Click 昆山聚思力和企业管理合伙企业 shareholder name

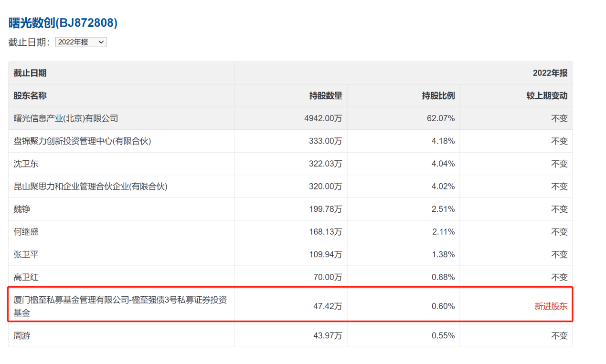[x=91, y=187]
